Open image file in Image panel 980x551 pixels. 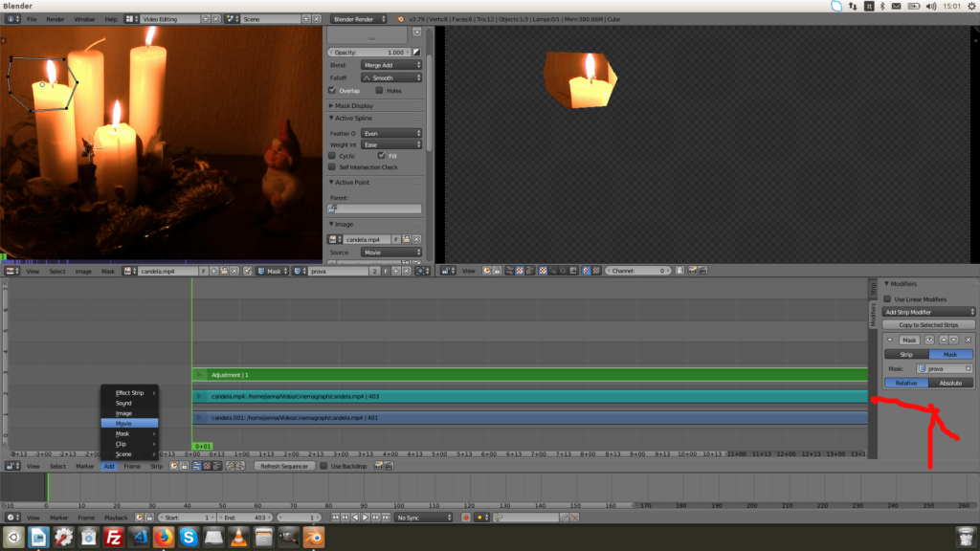coord(406,239)
